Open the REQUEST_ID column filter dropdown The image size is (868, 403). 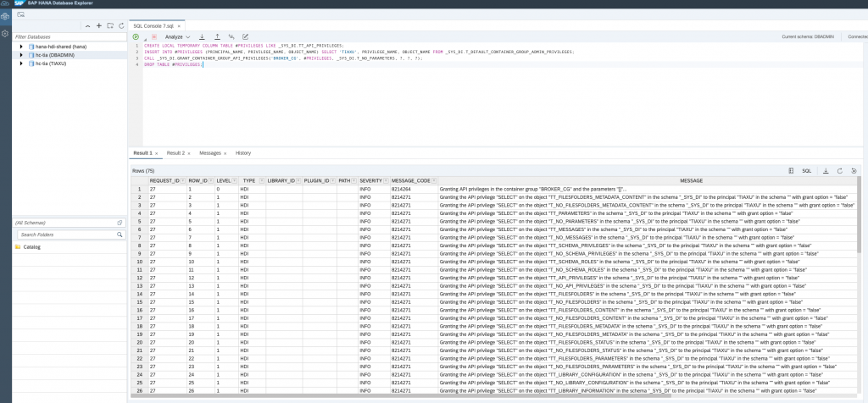[x=182, y=181]
